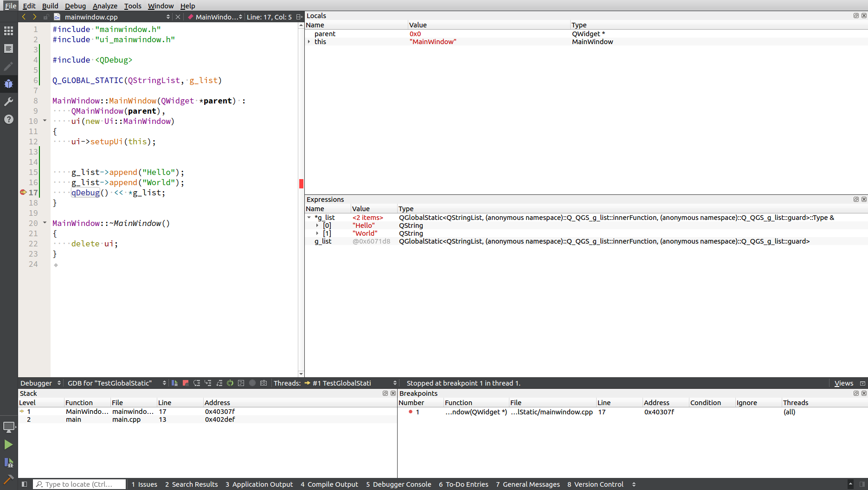This screenshot has width=868, height=490.
Task: Restart the debugging session
Action: point(230,383)
